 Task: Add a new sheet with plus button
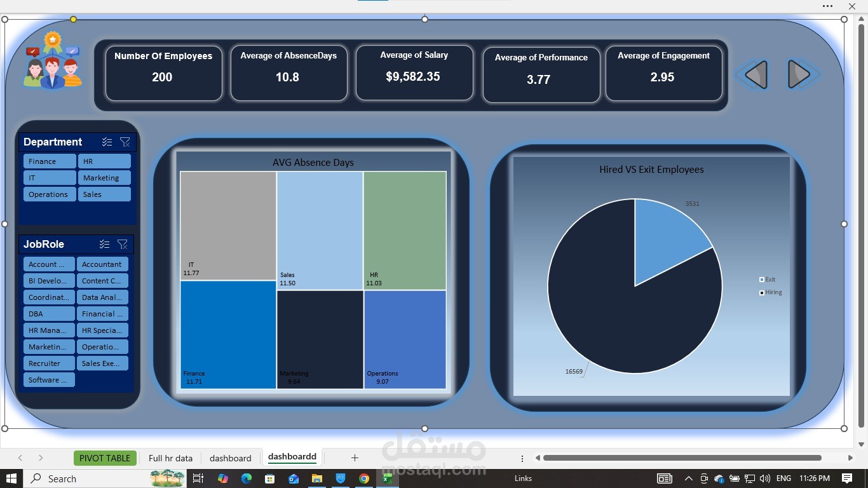coord(355,457)
